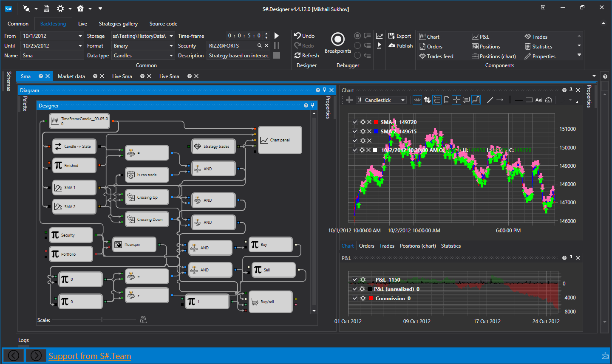Open the Statistics component
The width and height of the screenshot is (612, 364).
point(539,46)
